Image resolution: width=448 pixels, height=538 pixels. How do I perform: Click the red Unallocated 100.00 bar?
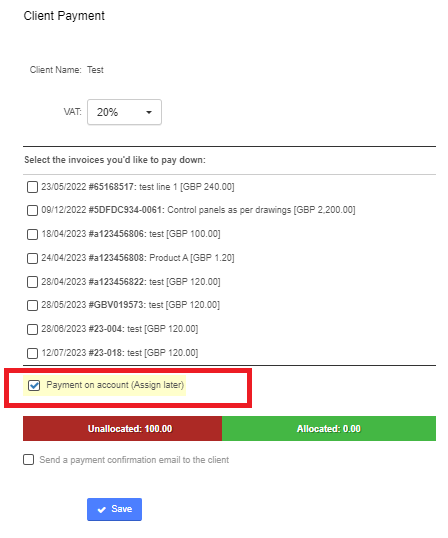pos(122,429)
